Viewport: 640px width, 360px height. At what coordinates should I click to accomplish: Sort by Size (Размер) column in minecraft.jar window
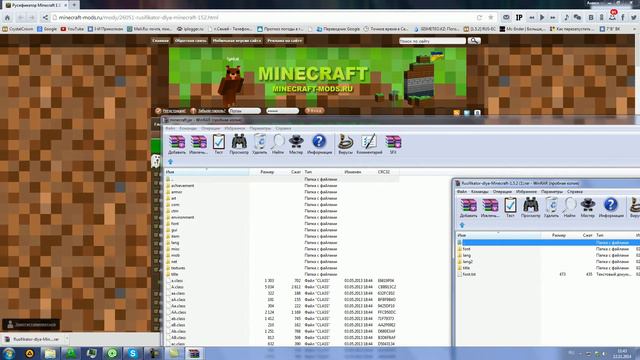click(x=267, y=172)
